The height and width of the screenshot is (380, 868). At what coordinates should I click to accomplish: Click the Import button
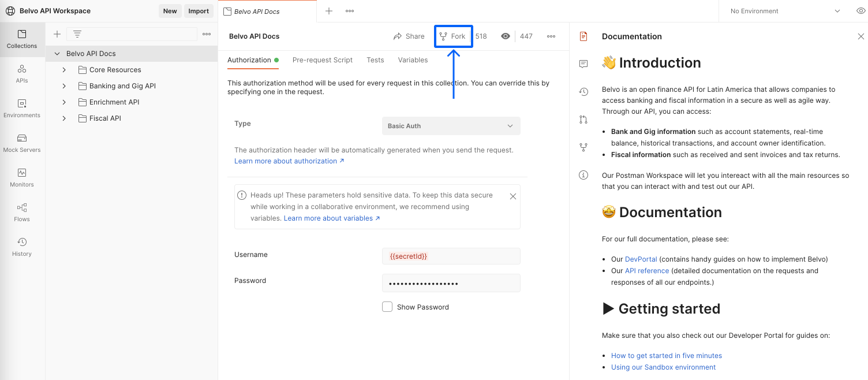click(199, 11)
